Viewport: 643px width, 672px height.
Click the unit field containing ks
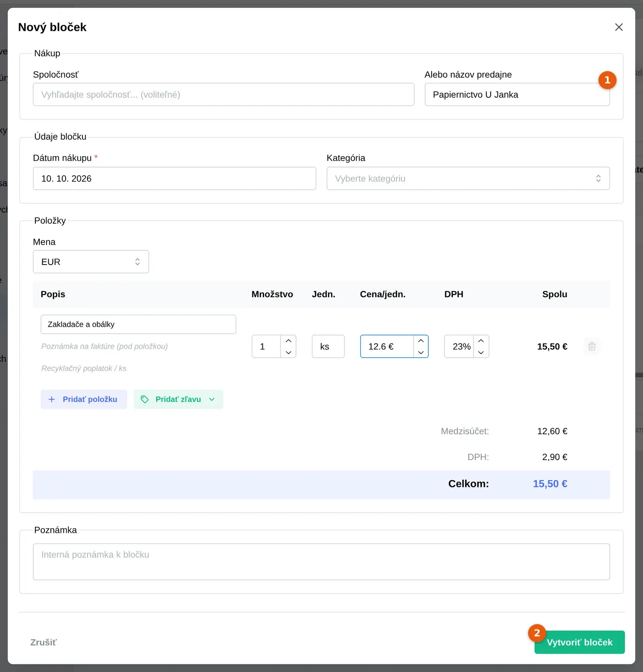coord(328,346)
